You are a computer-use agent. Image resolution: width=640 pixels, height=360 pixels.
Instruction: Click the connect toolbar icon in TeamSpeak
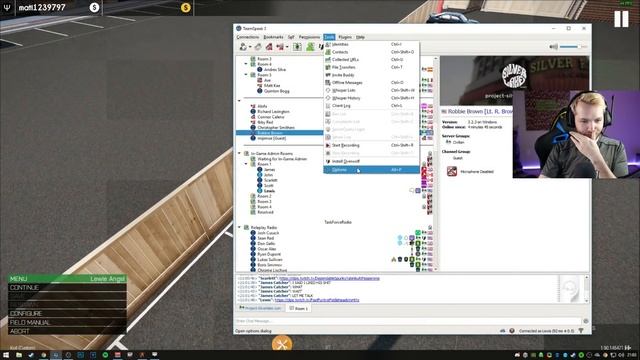point(243,47)
